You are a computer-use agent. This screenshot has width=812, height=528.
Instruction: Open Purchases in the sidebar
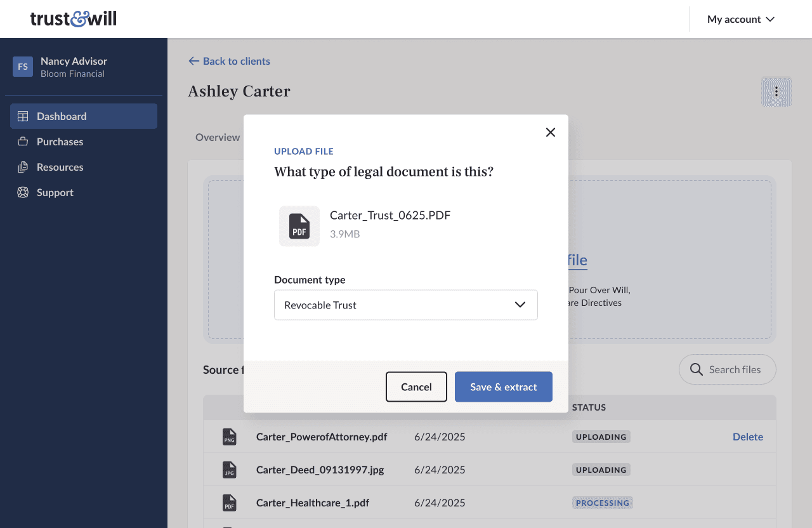[60, 142]
